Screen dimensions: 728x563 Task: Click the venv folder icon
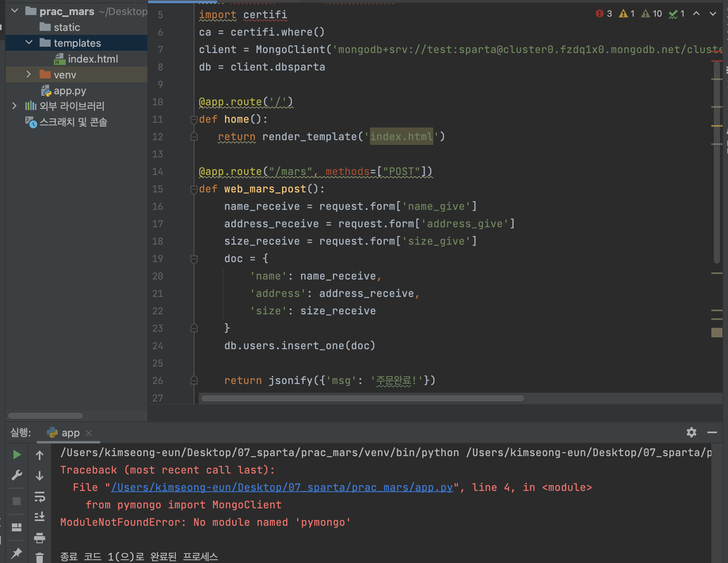(x=45, y=74)
